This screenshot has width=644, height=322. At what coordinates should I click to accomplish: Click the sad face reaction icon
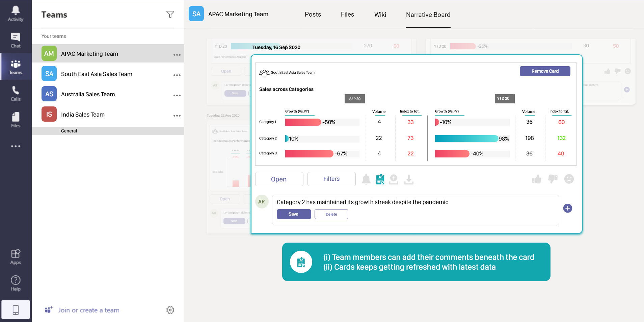569,179
